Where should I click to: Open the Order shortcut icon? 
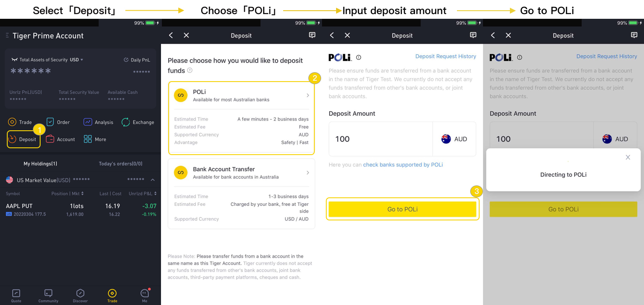click(50, 122)
